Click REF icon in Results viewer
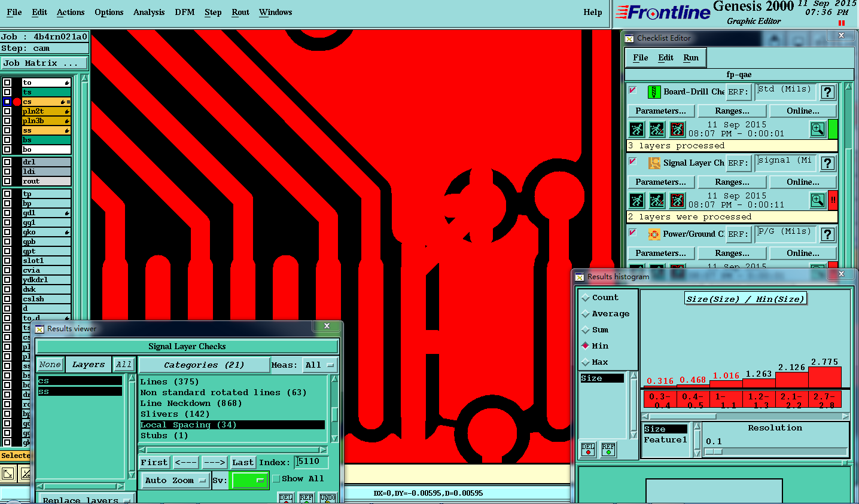859x504 pixels. 306,499
